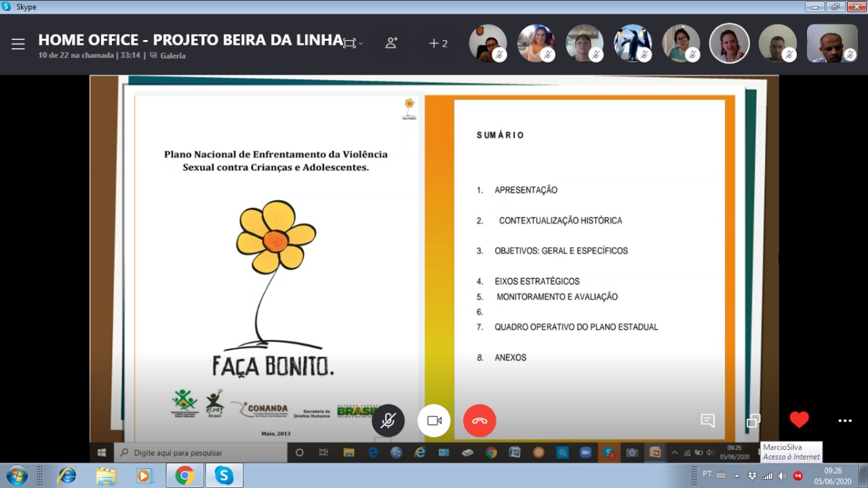Toggle the microphone mute button

click(388, 421)
